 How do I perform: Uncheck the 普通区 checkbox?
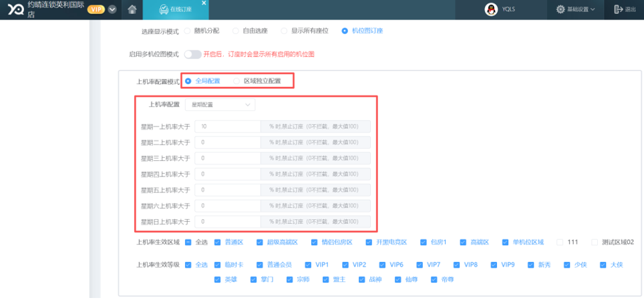[x=218, y=242]
